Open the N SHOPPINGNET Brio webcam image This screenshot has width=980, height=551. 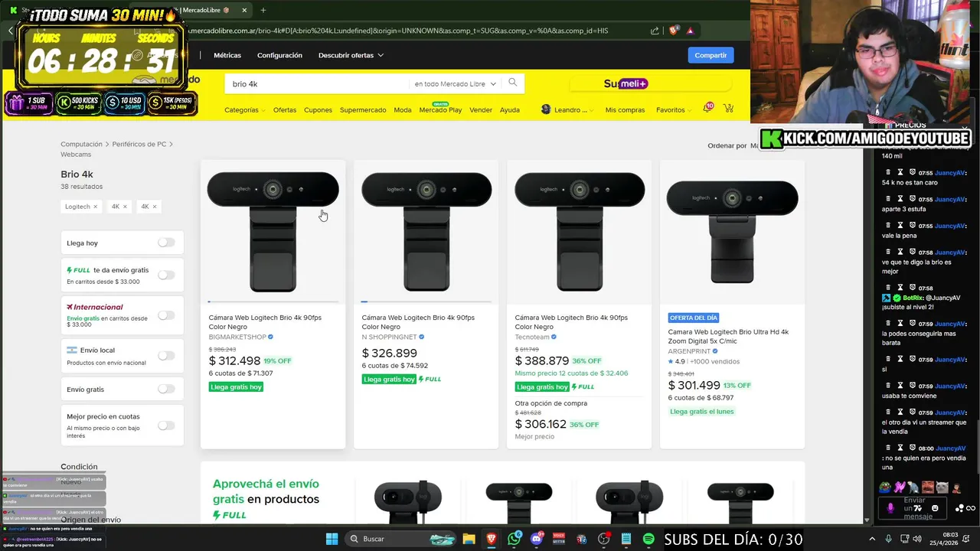426,232
